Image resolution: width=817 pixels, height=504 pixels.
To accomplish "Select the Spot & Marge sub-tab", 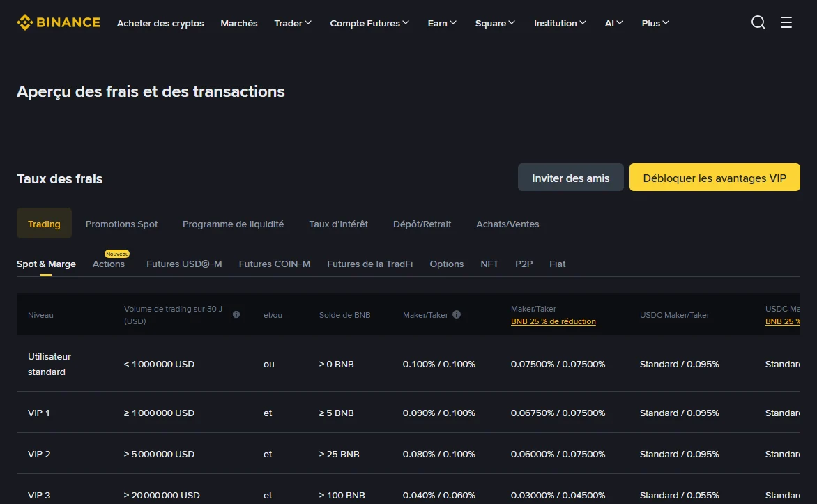I will pyautogui.click(x=46, y=264).
